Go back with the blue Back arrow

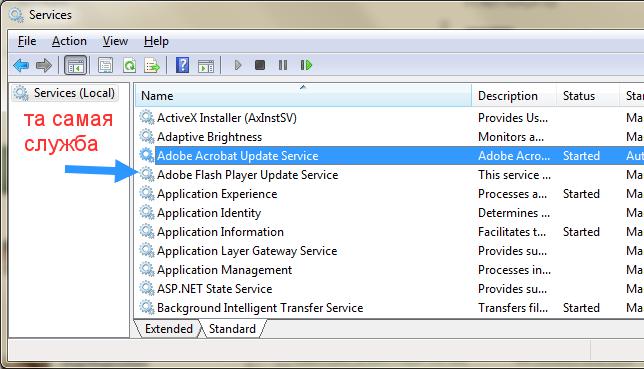[x=21, y=65]
